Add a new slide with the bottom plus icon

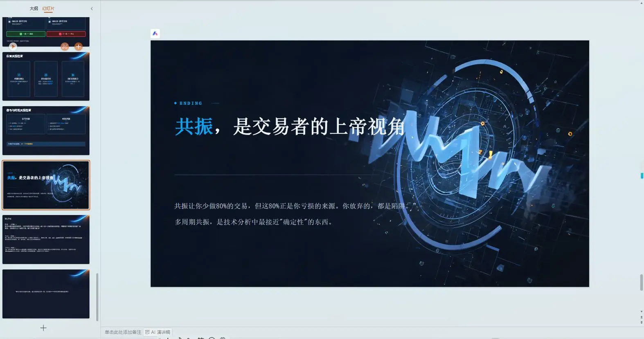[43, 328]
